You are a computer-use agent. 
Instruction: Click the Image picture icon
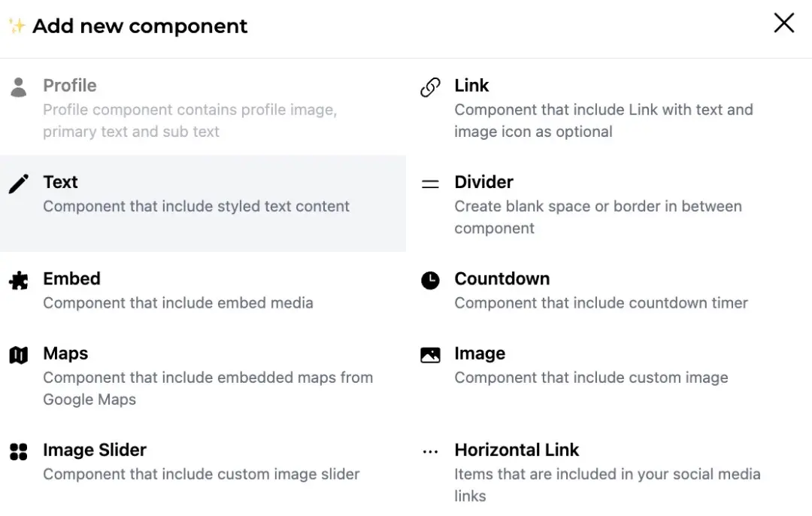pyautogui.click(x=430, y=355)
